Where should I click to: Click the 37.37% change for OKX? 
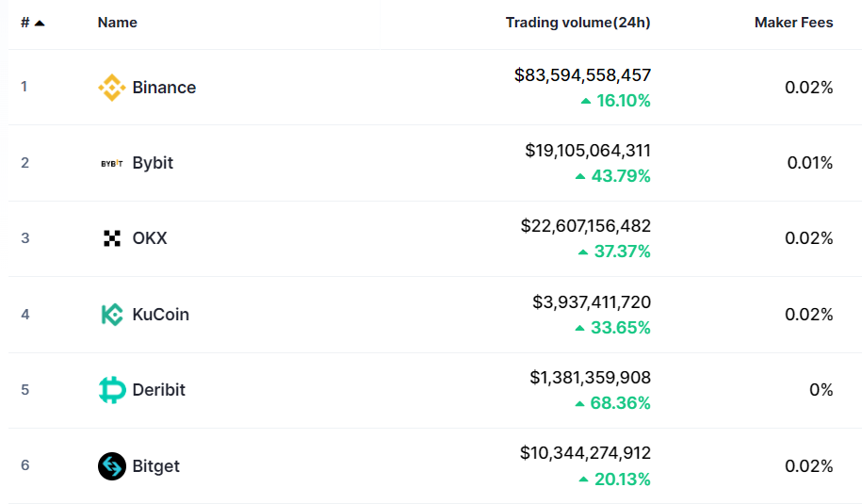(x=614, y=252)
